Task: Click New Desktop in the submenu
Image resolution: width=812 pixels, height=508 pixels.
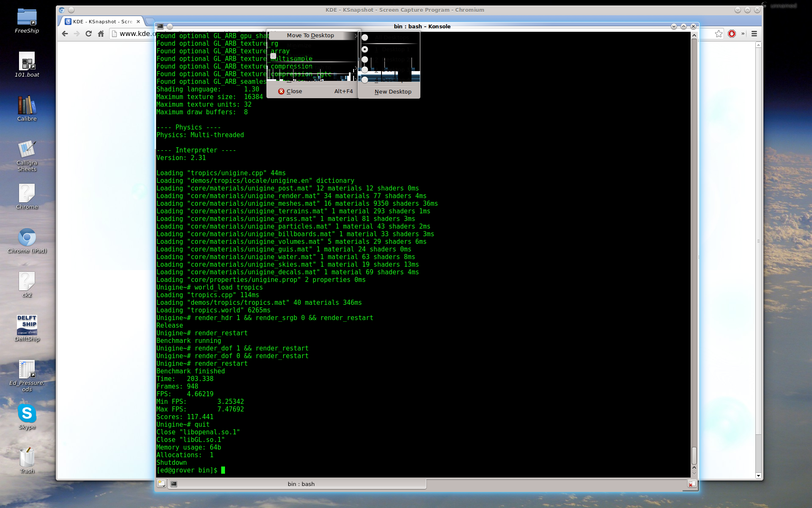Action: pos(392,92)
